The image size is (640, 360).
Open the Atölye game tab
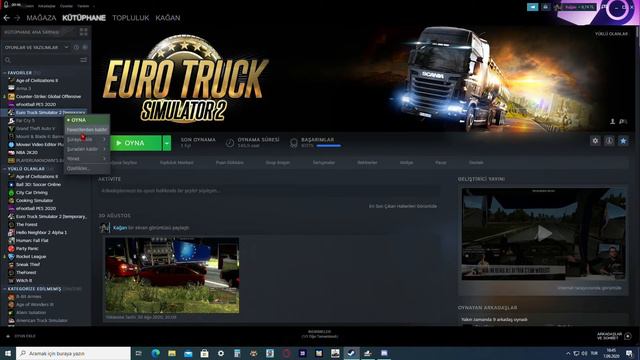406,162
